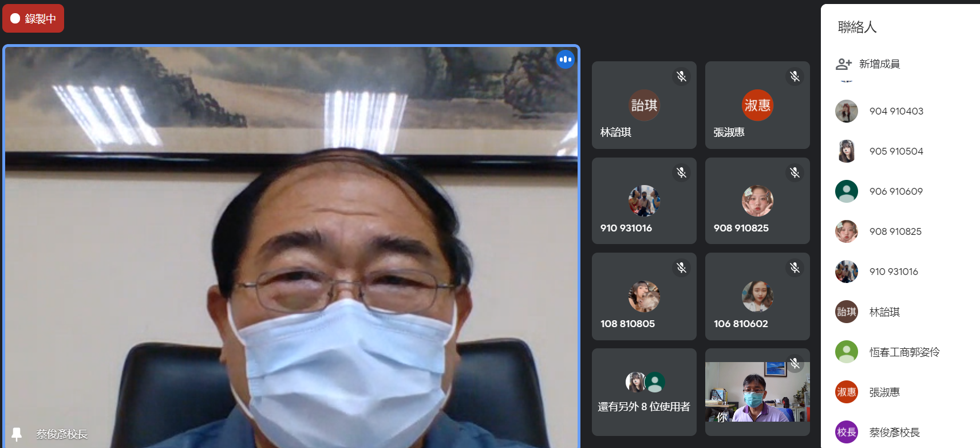Viewport: 980px width, 448px height.
Task: Click muted mic icon on your self-view tile
Action: (795, 363)
